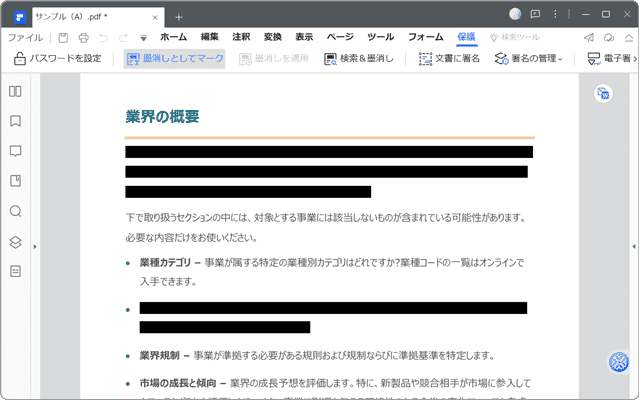Click the AI assistant floating icon
Screen dimensions: 640x400
coord(618,362)
